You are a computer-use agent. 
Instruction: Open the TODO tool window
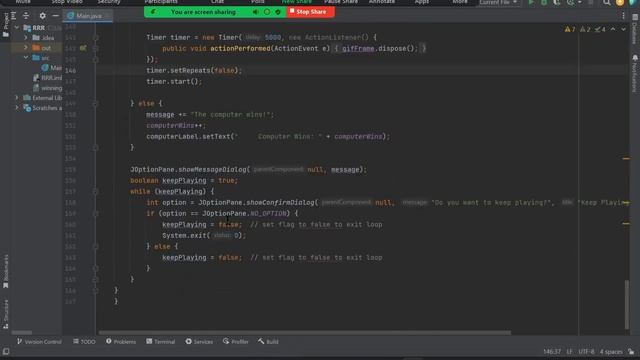click(x=84, y=342)
